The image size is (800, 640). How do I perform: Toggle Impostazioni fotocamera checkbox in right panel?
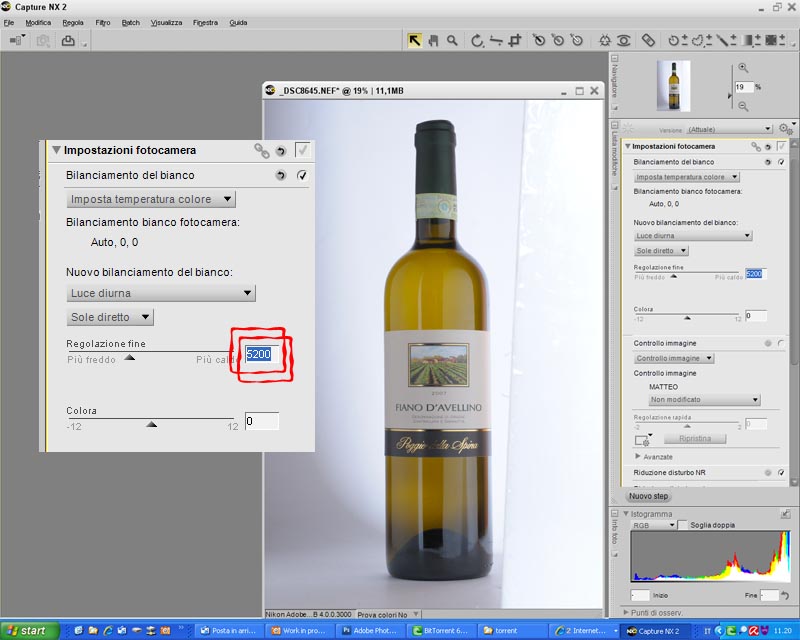pyautogui.click(x=781, y=147)
